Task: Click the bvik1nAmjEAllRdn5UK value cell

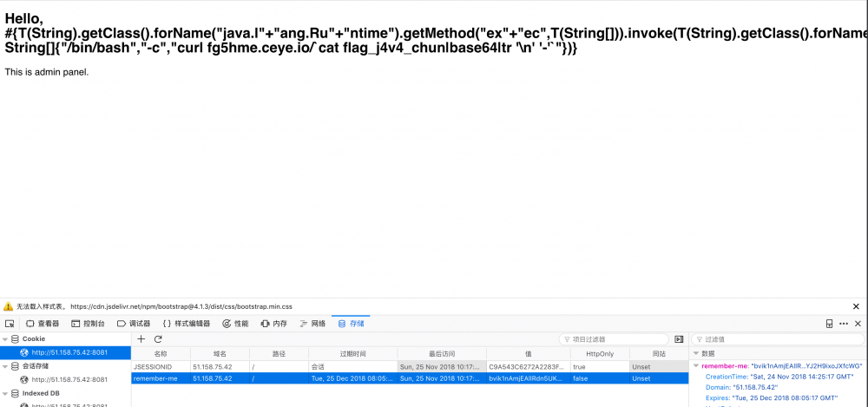Action: point(529,378)
